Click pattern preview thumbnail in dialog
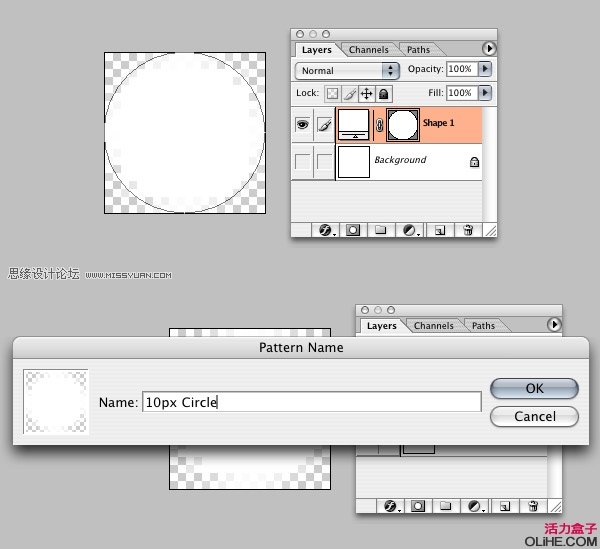Screen dimensions: 600x549 (x=56, y=401)
